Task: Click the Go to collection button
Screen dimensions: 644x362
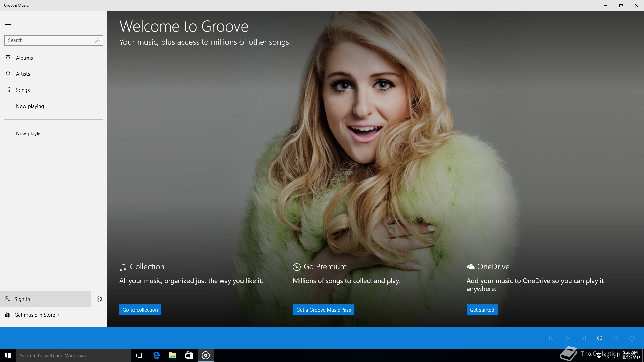Action: 140,310
